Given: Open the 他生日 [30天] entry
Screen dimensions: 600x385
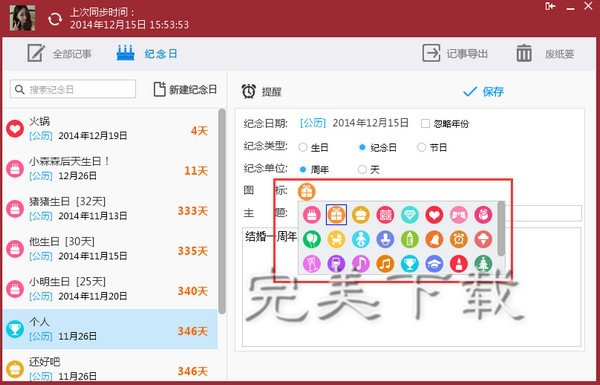Looking at the screenshot, I should click(110, 249).
